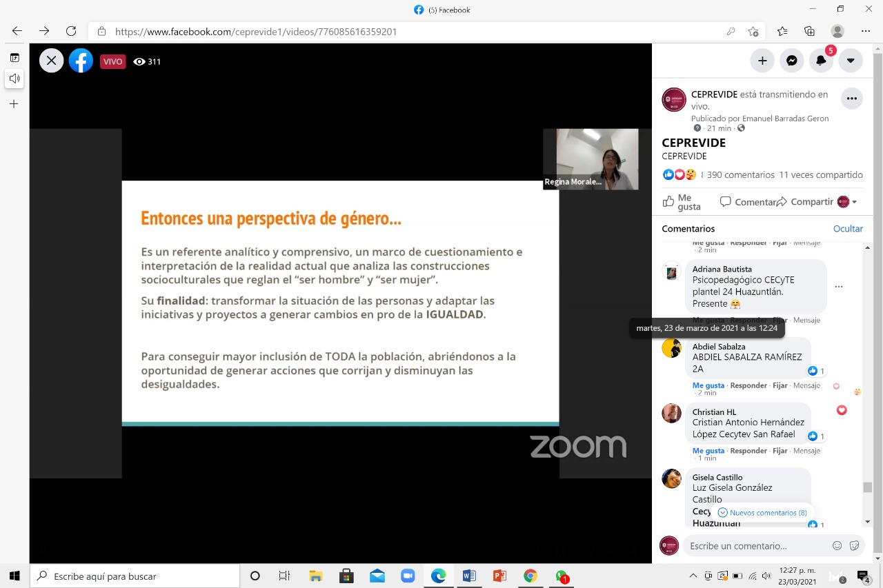Open the public audience globe icon

point(741,128)
